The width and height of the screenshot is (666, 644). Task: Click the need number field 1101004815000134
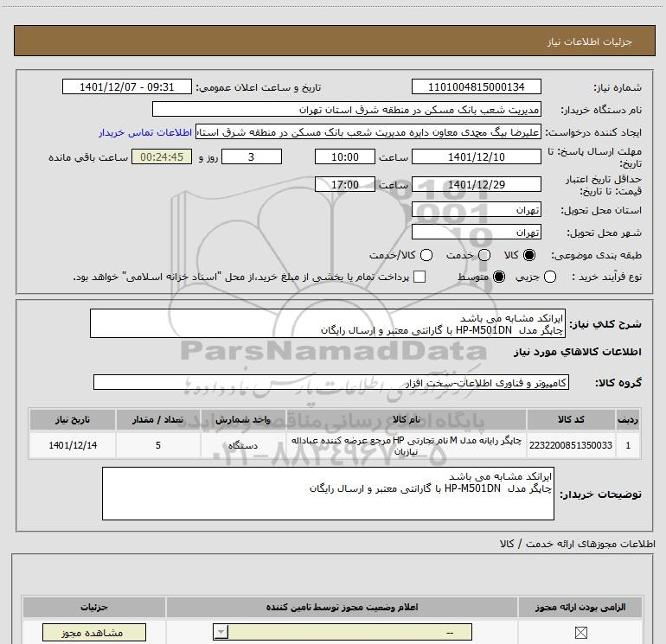pyautogui.click(x=476, y=86)
